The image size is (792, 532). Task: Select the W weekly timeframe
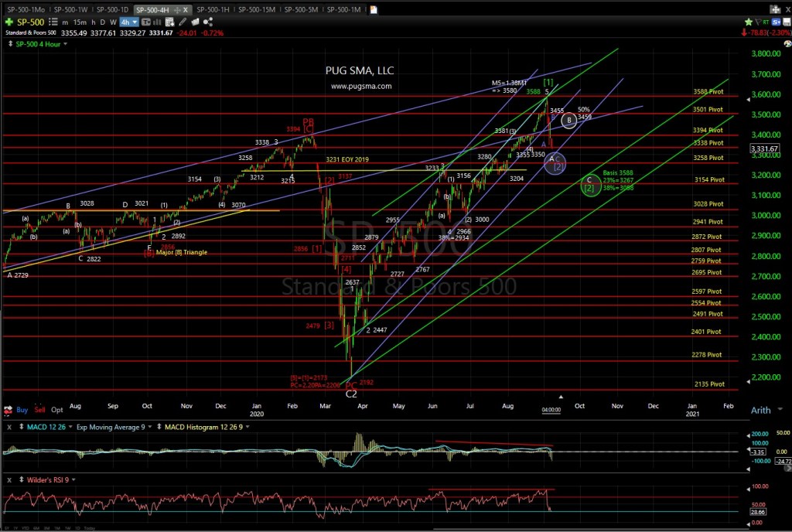[113, 22]
